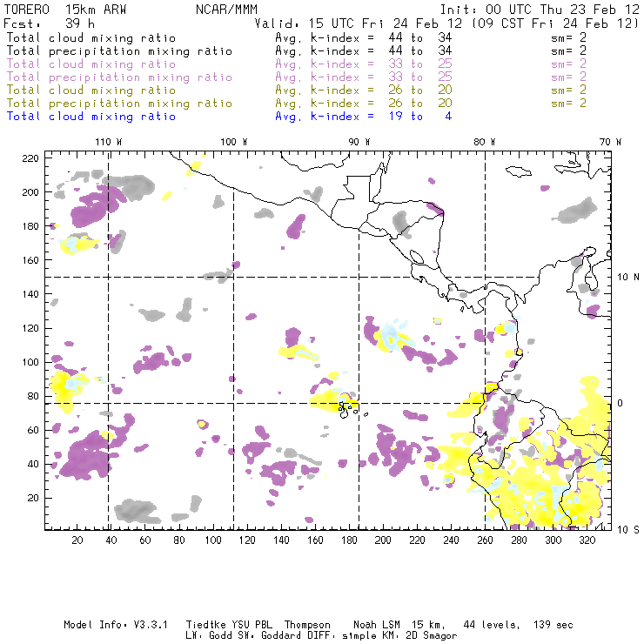Select the pink "Total cloud mixing ratio" legend entry
This screenshot has width=644, height=644.
(x=91, y=64)
